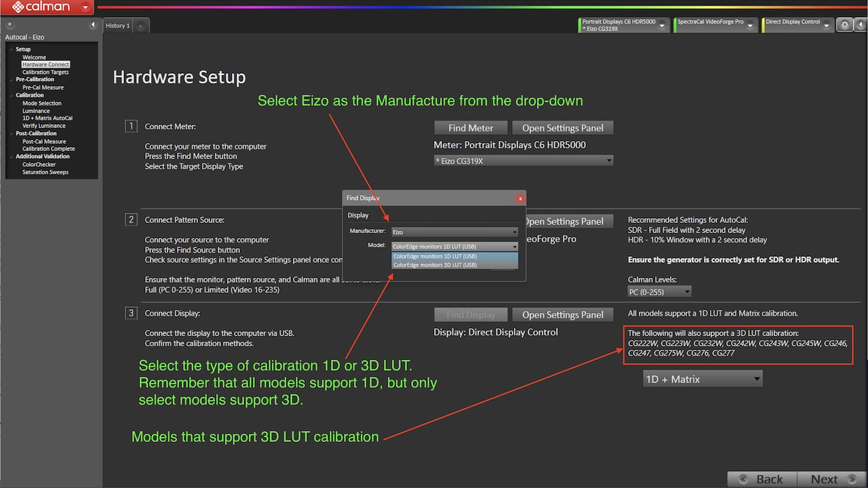Go to the Calibration Targets step

point(45,72)
